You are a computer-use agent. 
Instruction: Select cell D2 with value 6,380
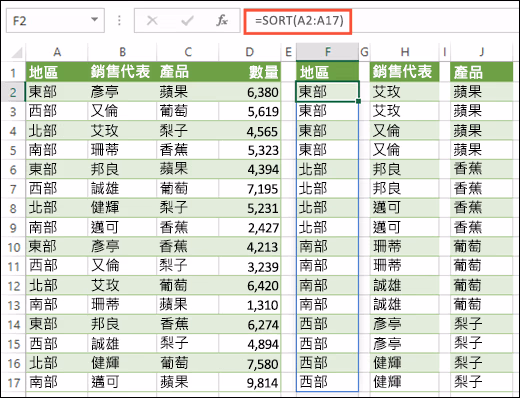coord(250,92)
